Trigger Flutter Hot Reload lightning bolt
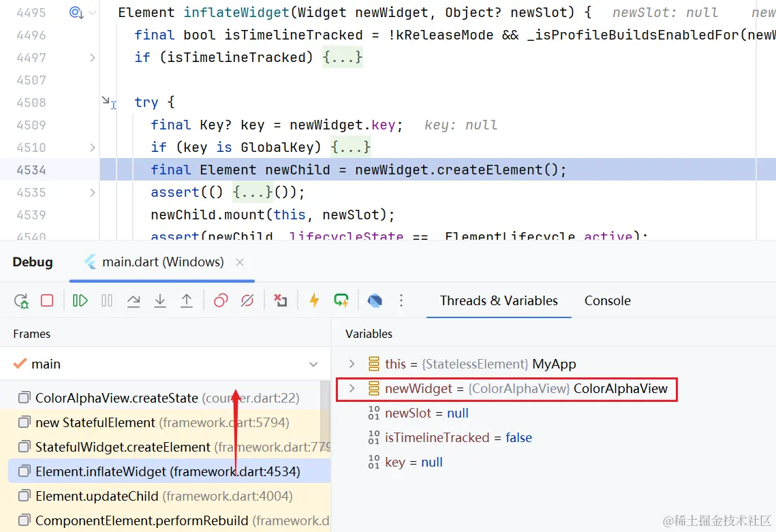The width and height of the screenshot is (776, 532). pyautogui.click(x=314, y=300)
